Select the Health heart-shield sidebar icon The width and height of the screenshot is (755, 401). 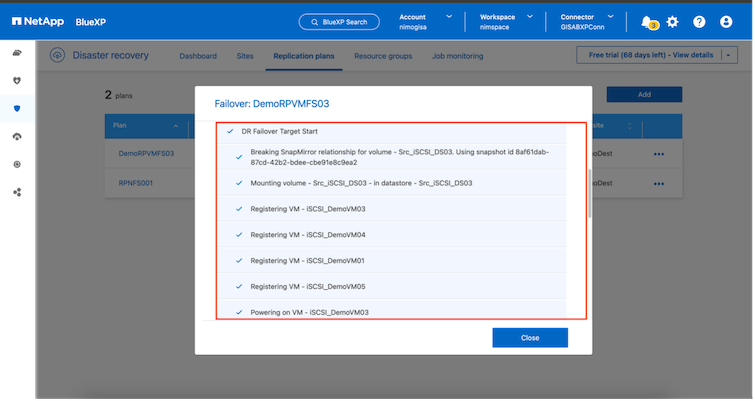click(x=17, y=80)
